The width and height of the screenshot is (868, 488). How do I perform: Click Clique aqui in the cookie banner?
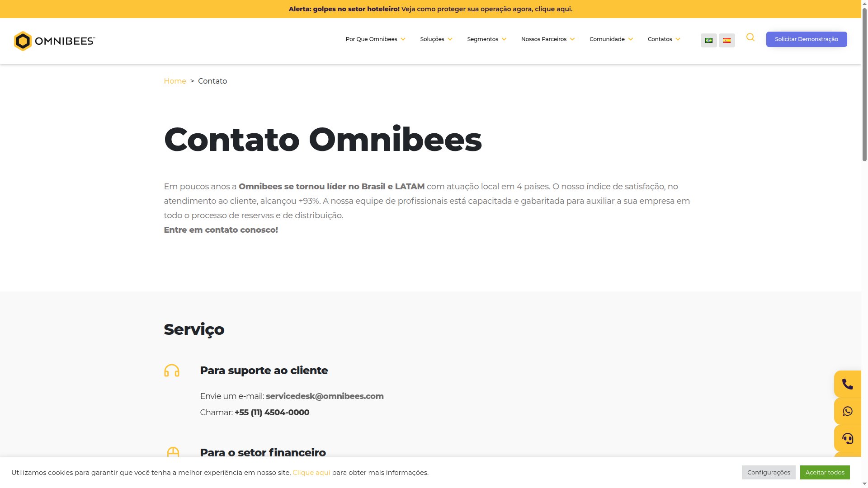click(x=311, y=472)
